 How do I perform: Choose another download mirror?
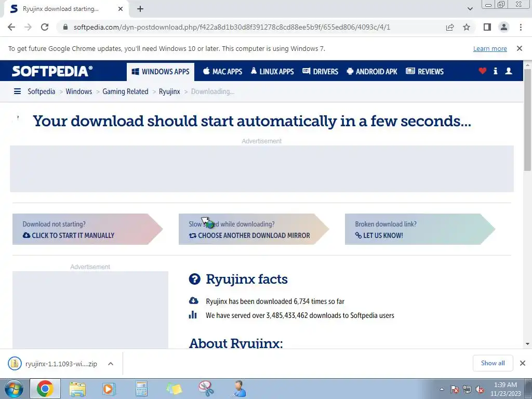point(254,229)
